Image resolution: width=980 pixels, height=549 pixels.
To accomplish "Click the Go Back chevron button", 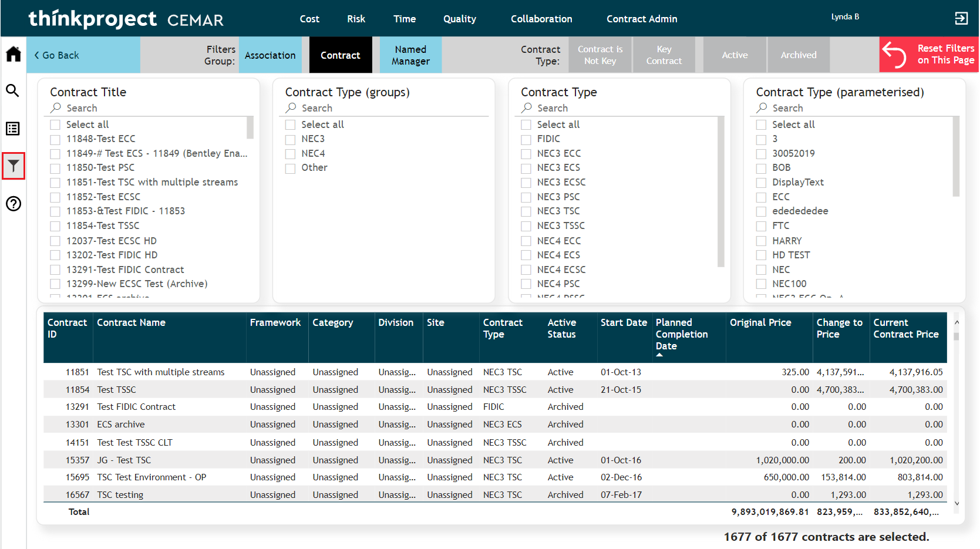I will tap(57, 55).
